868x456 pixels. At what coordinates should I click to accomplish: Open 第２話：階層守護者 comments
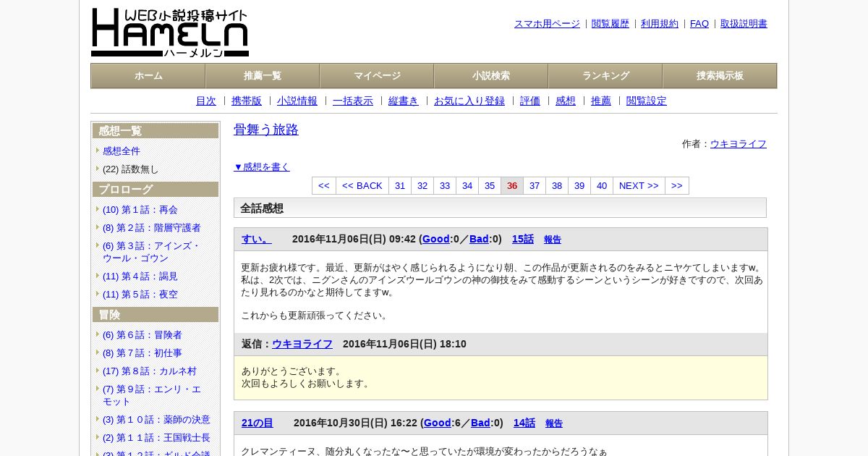click(152, 227)
